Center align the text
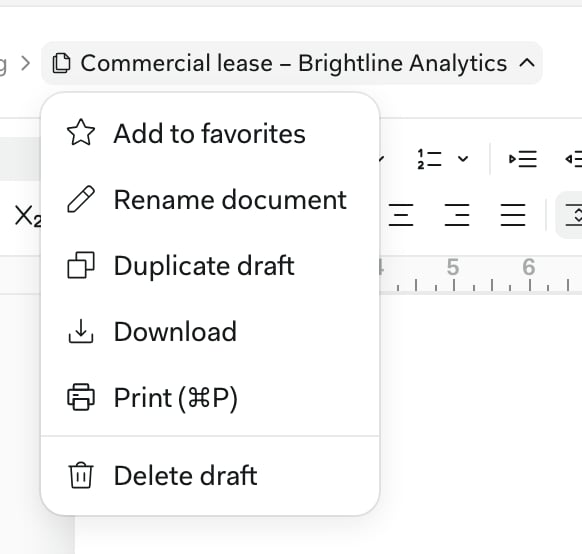The image size is (582, 554). 401,215
